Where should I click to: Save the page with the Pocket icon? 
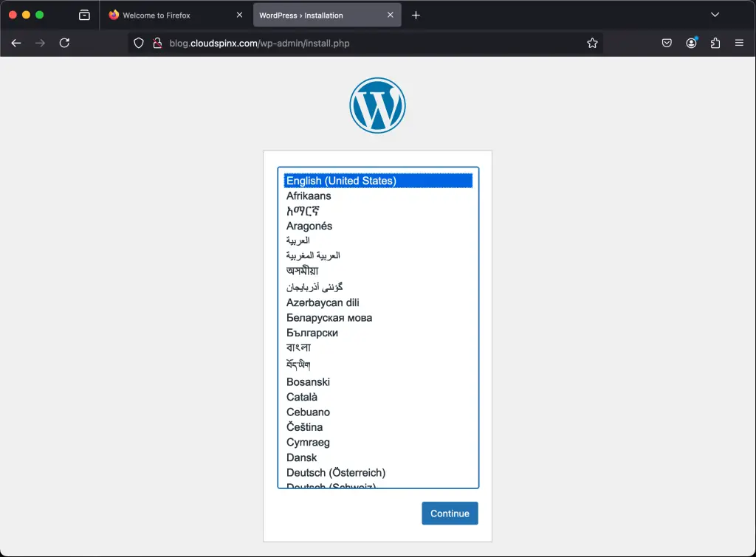tap(667, 43)
